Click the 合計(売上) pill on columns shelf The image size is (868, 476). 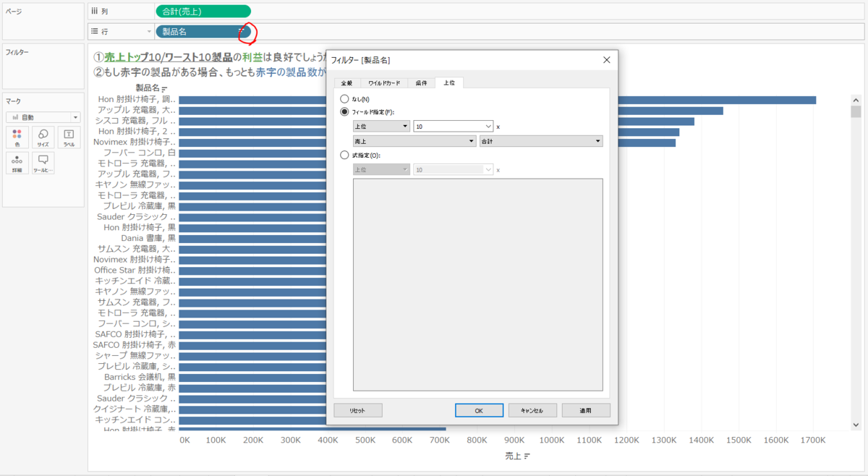coord(203,11)
